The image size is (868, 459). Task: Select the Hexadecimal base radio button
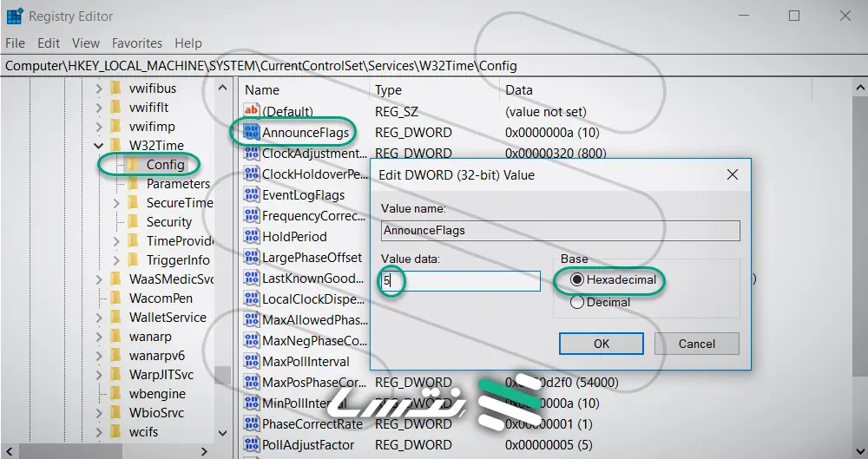point(576,280)
